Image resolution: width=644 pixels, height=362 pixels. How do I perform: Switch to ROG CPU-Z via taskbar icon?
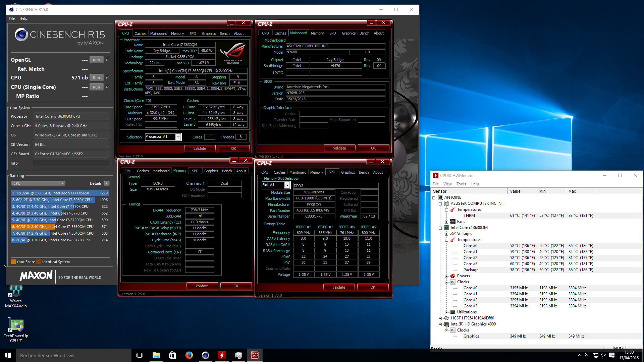point(255,355)
